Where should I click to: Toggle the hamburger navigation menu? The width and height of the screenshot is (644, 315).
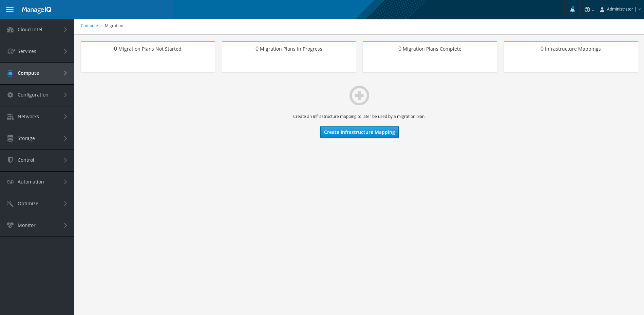pos(10,10)
